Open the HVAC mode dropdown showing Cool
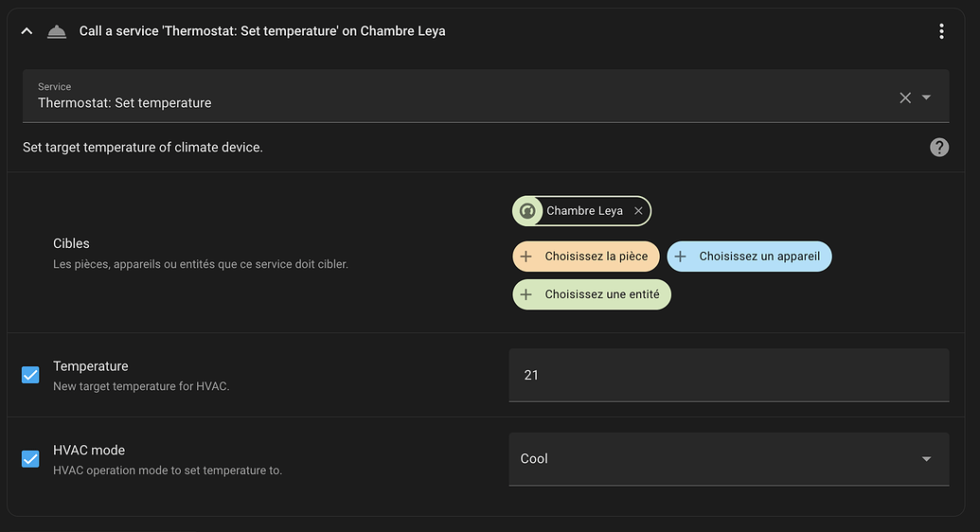 click(x=729, y=459)
